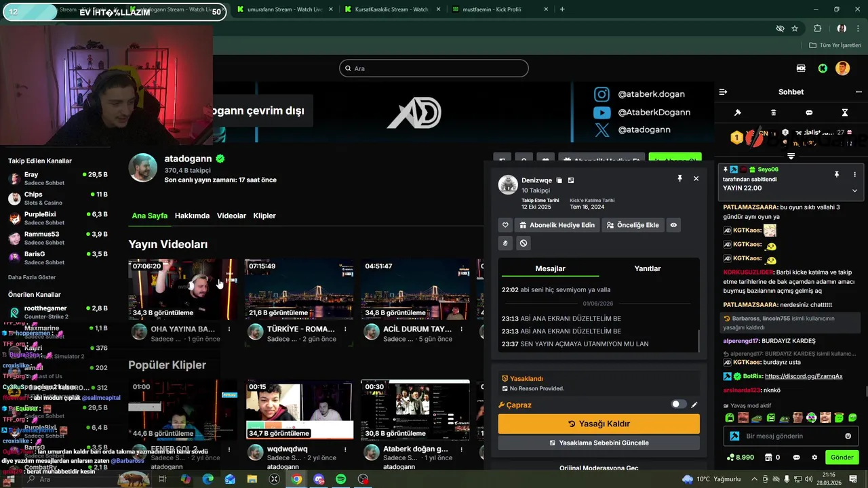The height and width of the screenshot is (488, 868).
Task: Select the Hakkımda tab
Action: pos(192,216)
